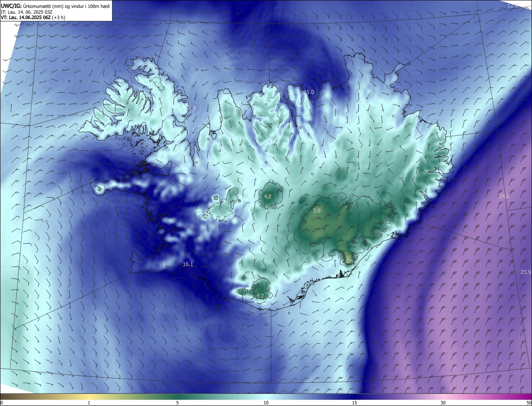The image size is (532, 406).
Task: Click the "2.8" value label on the map
Action: [349, 261]
